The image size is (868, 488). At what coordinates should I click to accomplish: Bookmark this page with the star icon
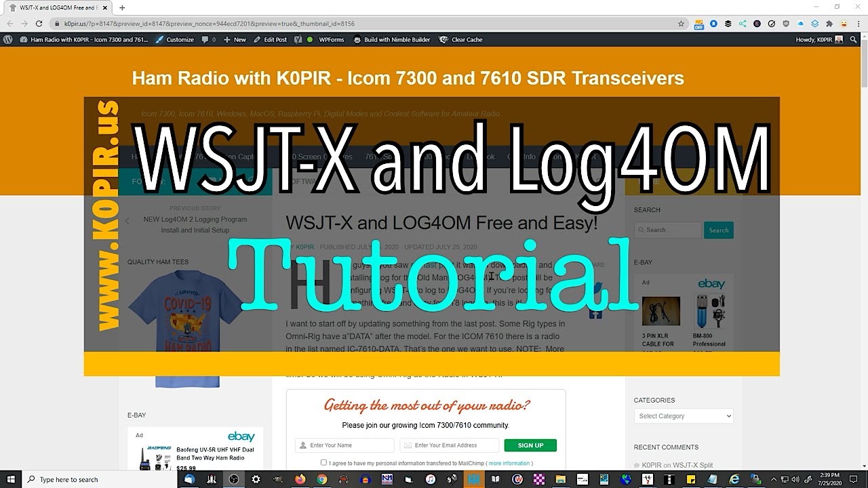(681, 24)
